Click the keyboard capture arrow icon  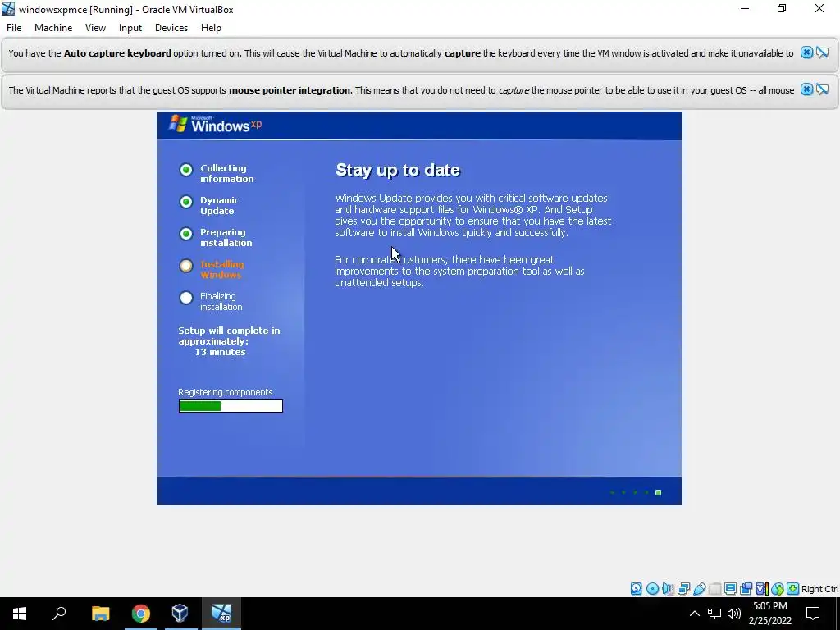point(793,589)
